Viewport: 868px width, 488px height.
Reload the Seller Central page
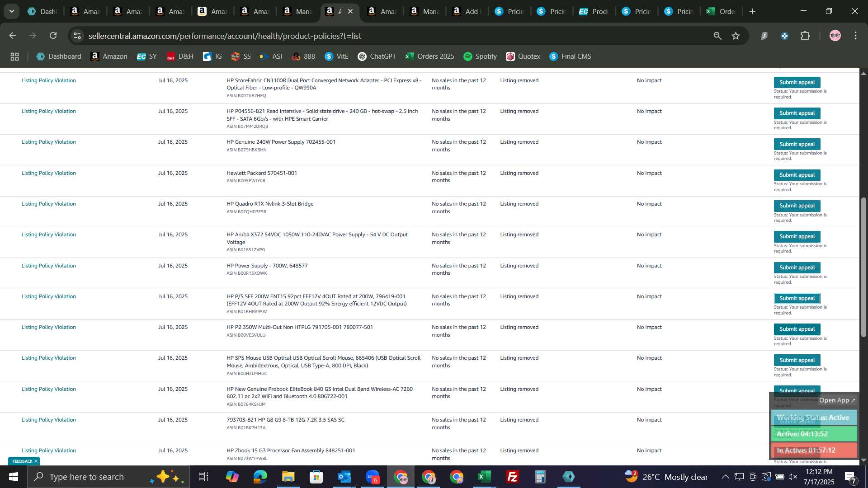(x=53, y=36)
